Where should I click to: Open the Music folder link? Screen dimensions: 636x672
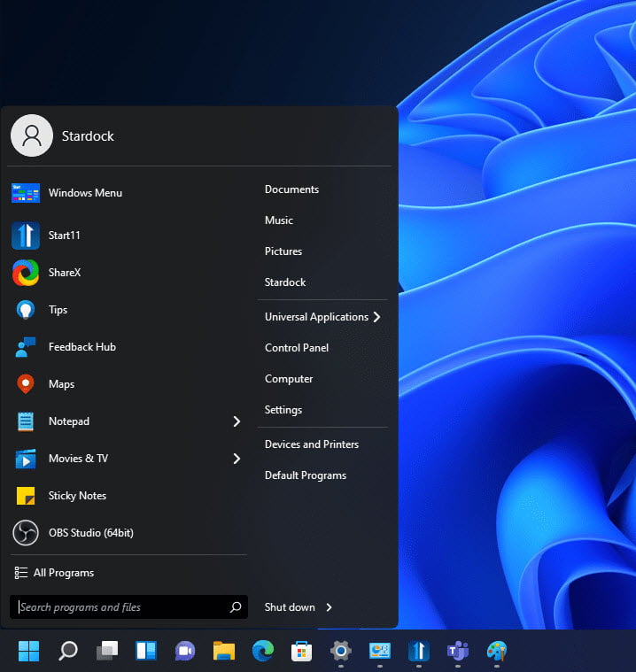click(279, 220)
